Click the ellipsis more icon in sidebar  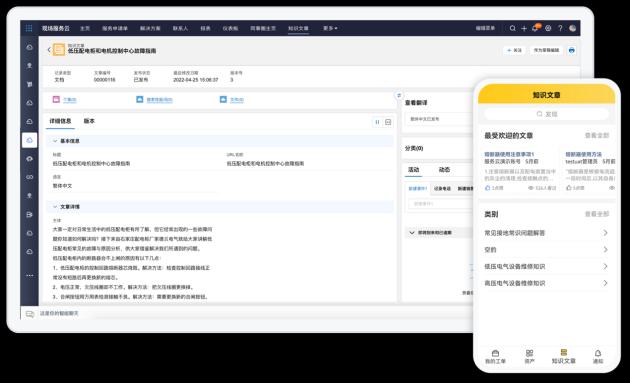click(30, 275)
